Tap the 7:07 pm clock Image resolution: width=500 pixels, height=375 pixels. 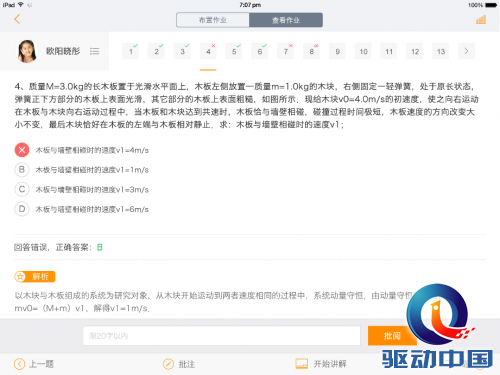(x=250, y=5)
